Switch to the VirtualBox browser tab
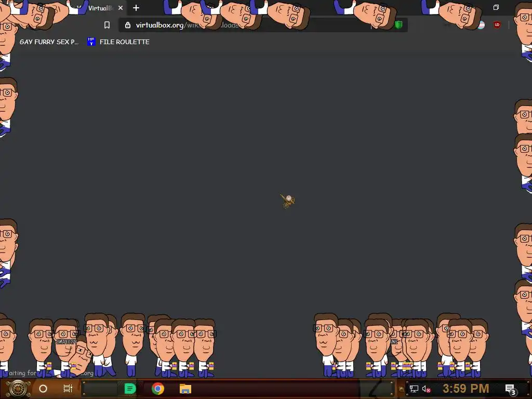Viewport: 532px width, 399px height. pyautogui.click(x=98, y=8)
